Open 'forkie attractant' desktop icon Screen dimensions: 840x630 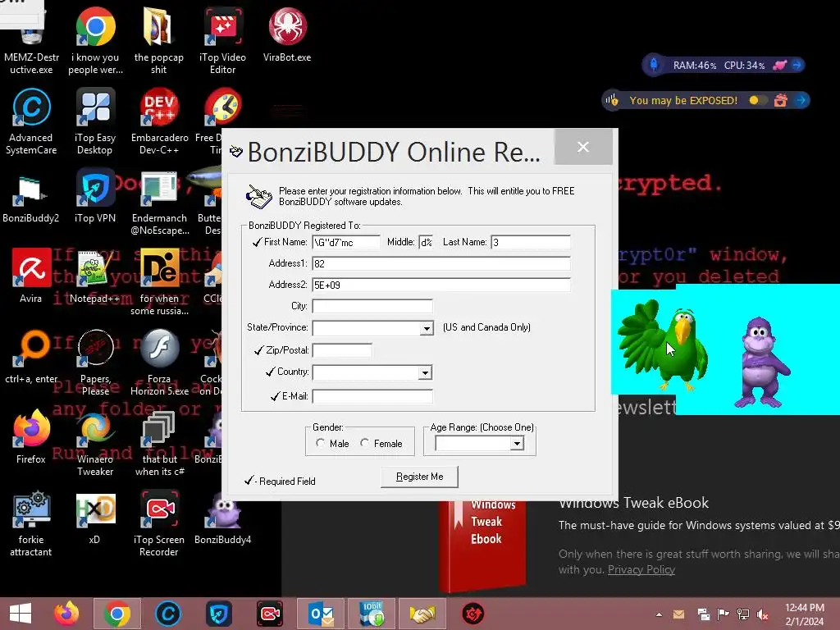coord(31,523)
